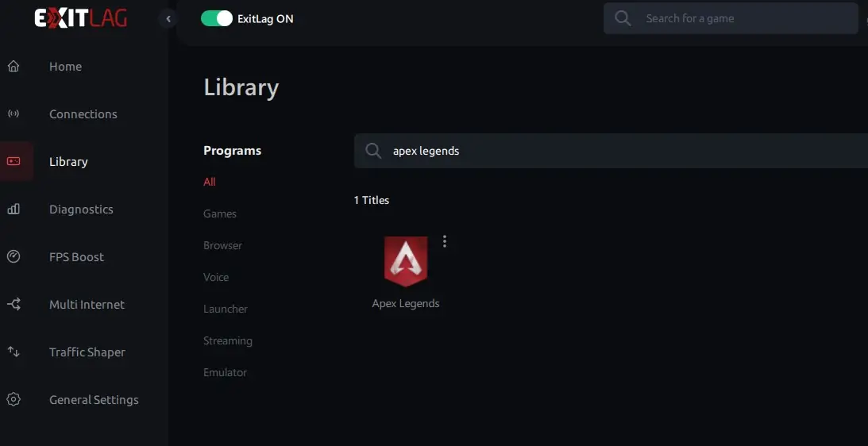868x446 pixels.
Task: Filter programs by Games
Action: (x=220, y=213)
